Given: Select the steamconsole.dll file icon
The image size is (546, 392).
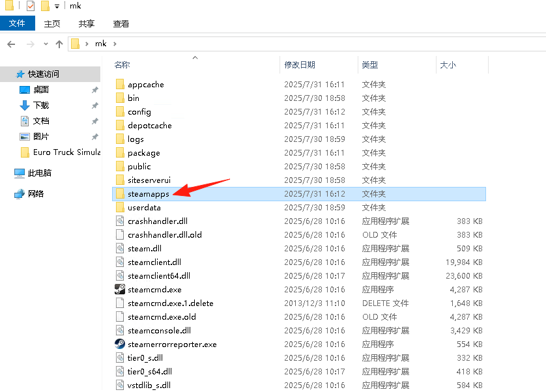Looking at the screenshot, I should (120, 330).
